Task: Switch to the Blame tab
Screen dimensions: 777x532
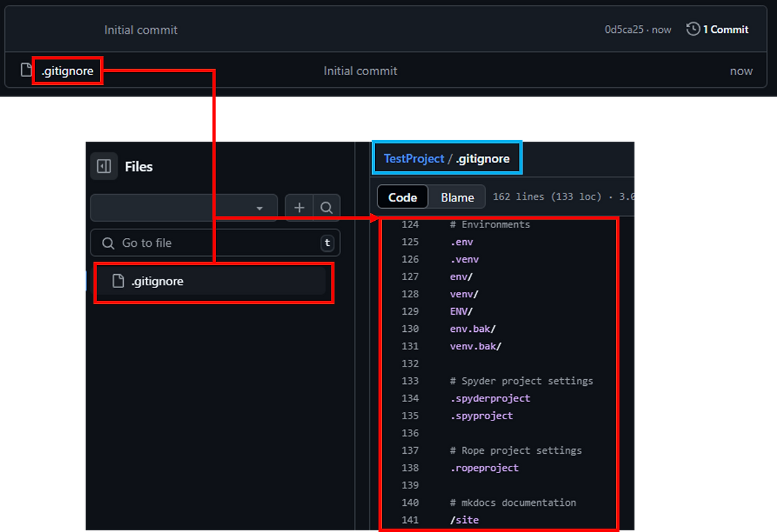Action: [457, 197]
